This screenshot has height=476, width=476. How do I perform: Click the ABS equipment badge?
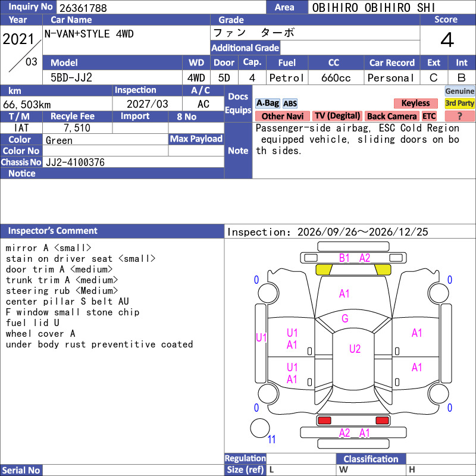pos(290,104)
